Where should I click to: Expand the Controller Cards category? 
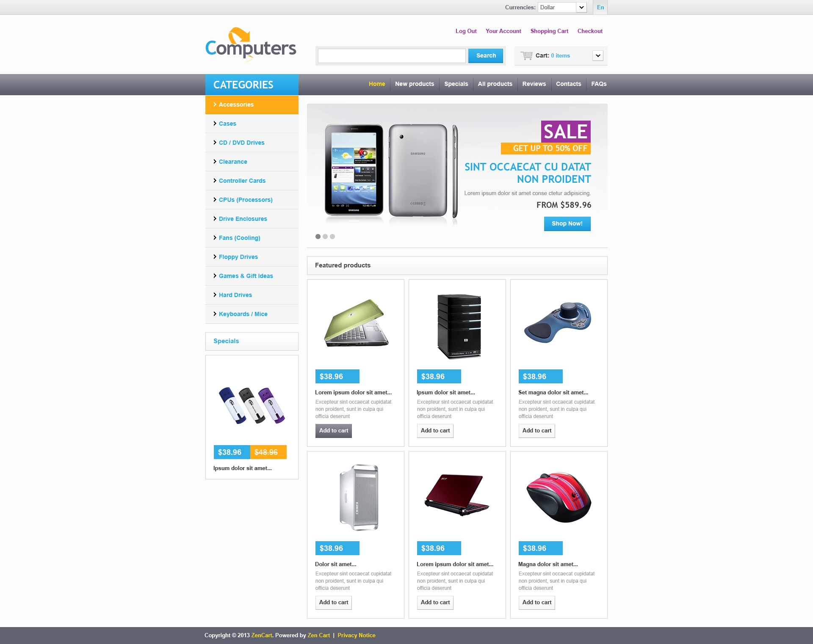point(242,180)
